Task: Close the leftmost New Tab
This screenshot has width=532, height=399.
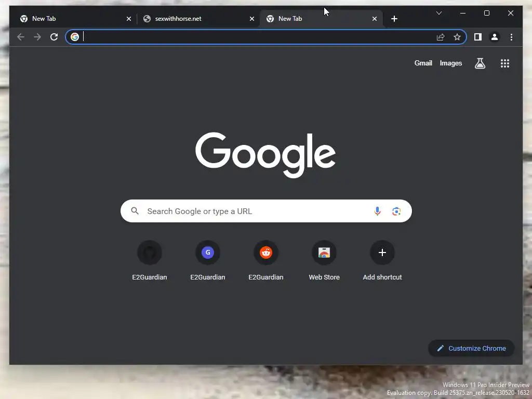Action: click(129, 19)
